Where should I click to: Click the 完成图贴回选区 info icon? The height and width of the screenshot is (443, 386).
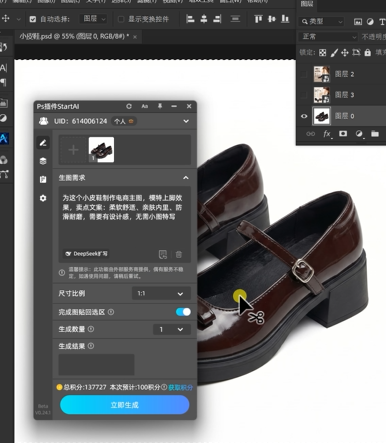pyautogui.click(x=111, y=312)
